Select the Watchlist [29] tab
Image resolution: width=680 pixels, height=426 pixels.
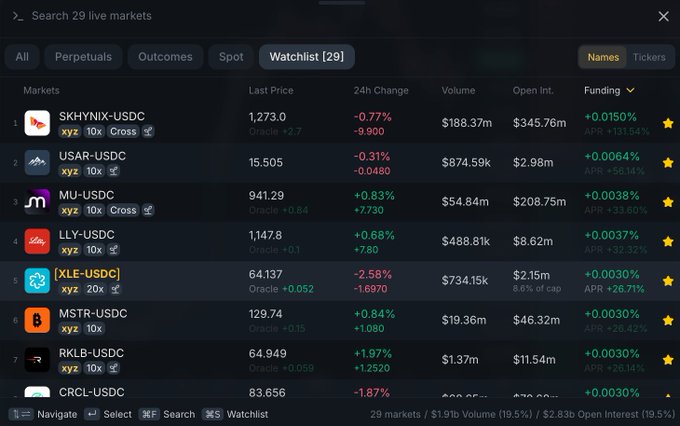click(x=307, y=57)
